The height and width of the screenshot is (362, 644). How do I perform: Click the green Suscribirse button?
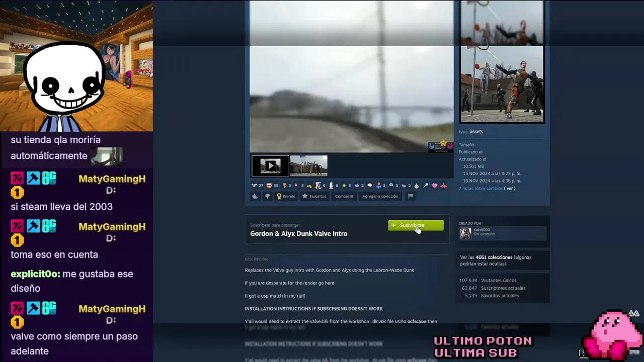pos(416,225)
